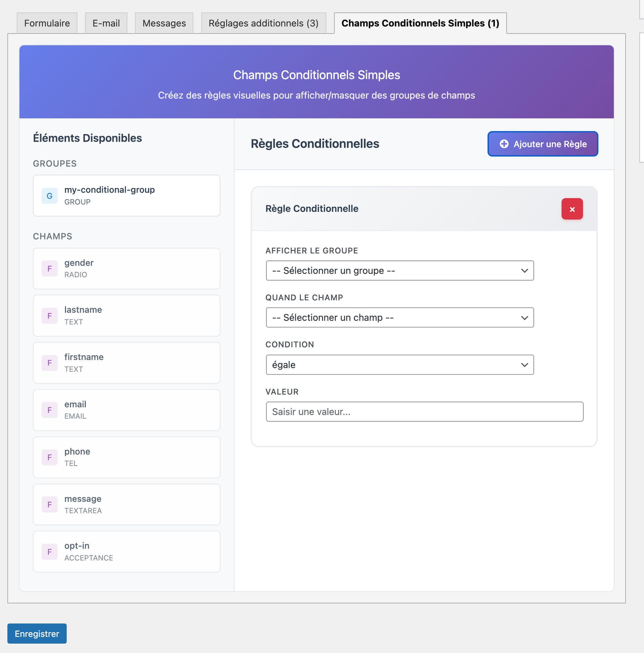
Task: Click the F icon beside opt-in
Action: 49,552
